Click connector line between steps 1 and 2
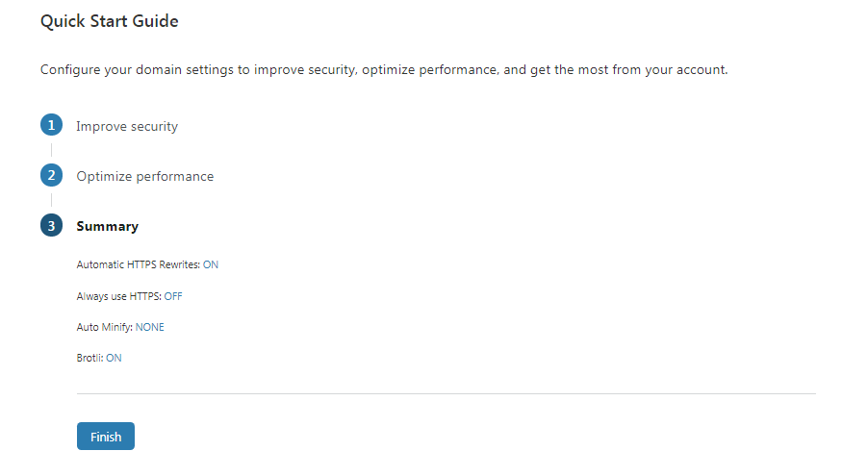Image resolution: width=868 pixels, height=476 pixels. click(x=51, y=151)
